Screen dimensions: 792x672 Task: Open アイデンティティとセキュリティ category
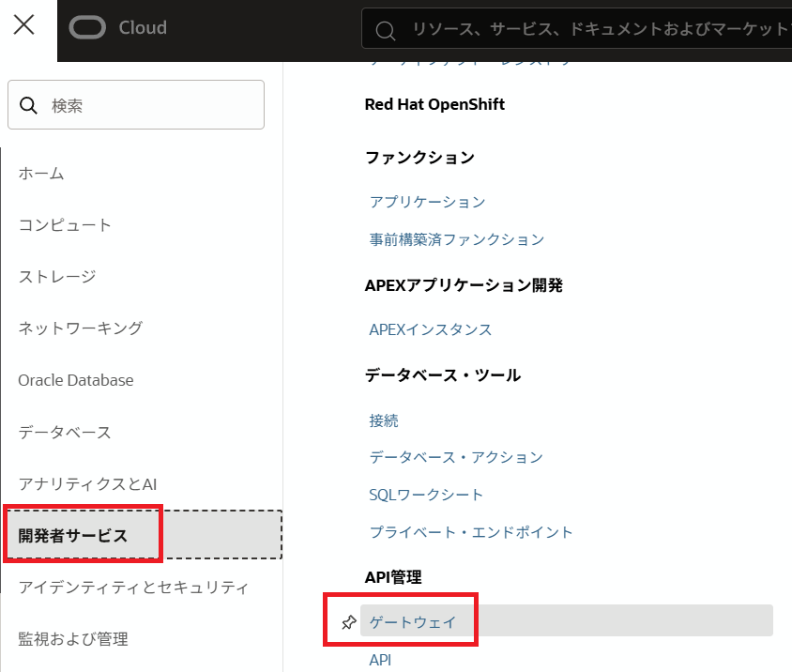(133, 588)
